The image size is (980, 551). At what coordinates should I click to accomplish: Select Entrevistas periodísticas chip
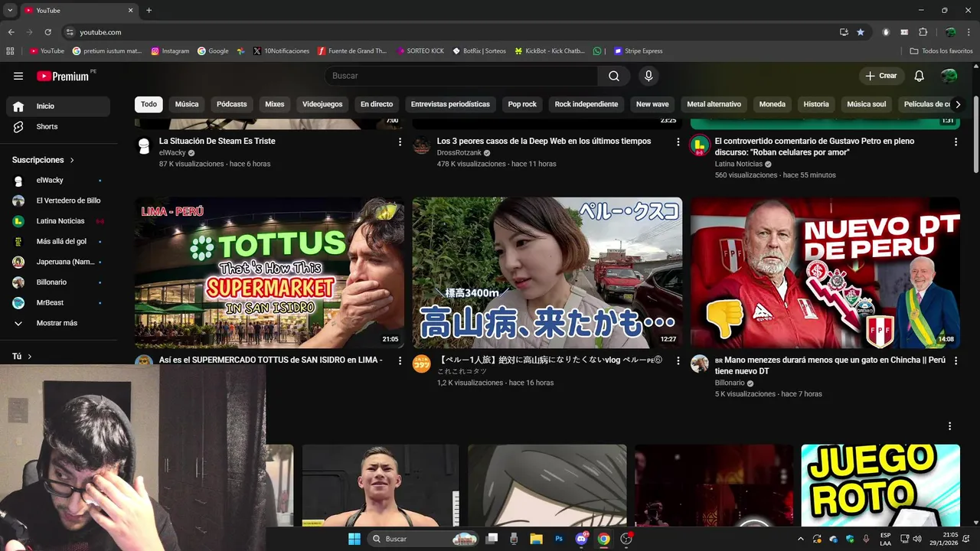[x=450, y=104]
